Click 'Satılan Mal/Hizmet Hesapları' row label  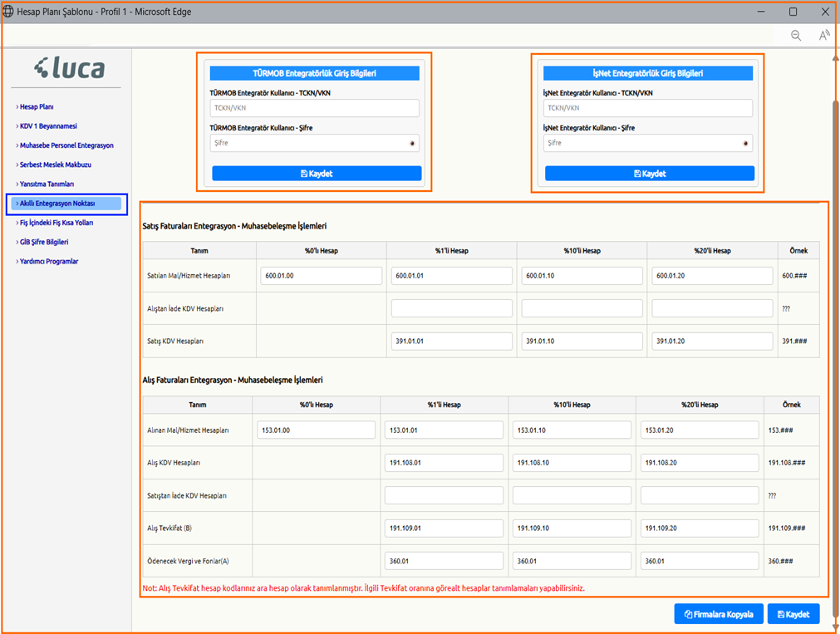point(189,276)
